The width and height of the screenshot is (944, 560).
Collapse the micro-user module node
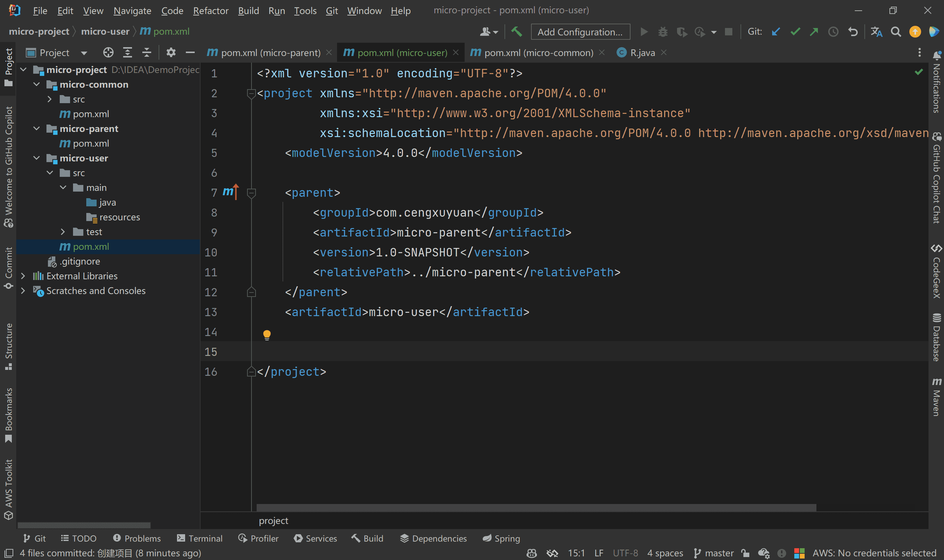(37, 158)
